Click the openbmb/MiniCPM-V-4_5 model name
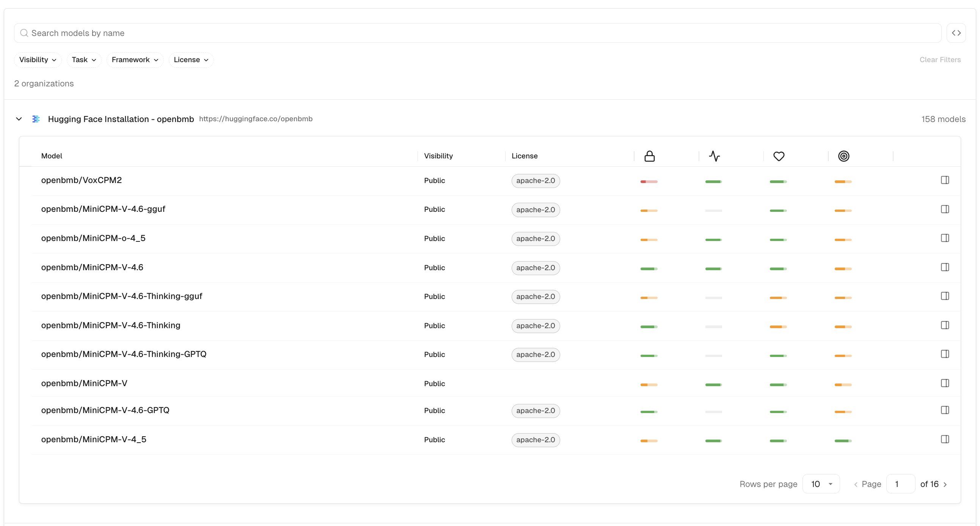Image resolution: width=980 pixels, height=526 pixels. (x=94, y=439)
